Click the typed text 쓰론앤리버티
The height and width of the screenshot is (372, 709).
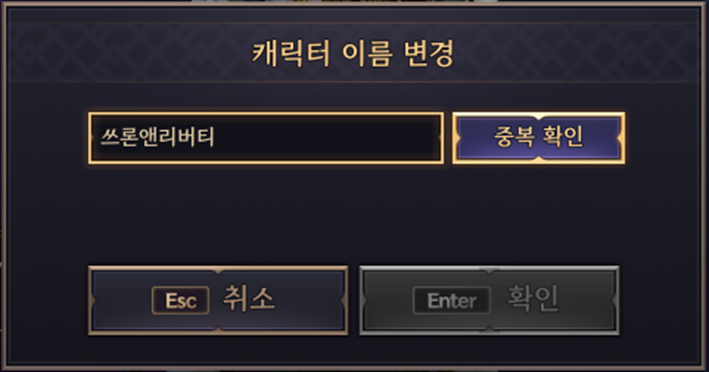coord(156,137)
